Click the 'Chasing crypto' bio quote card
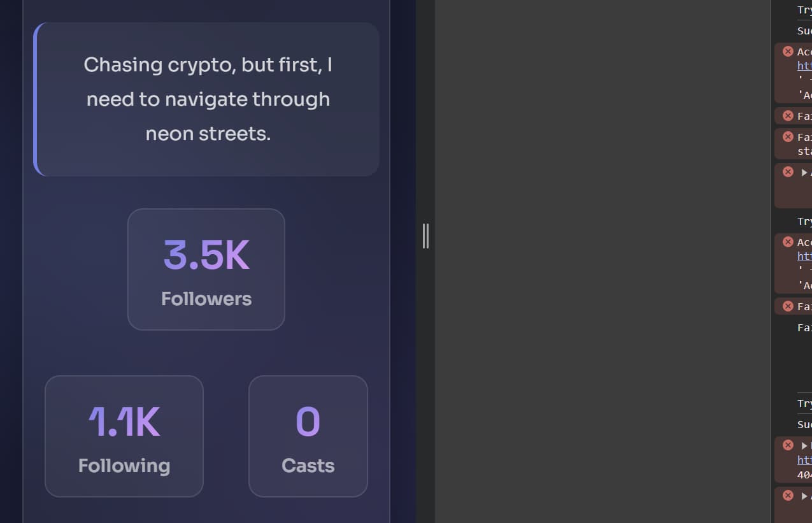This screenshot has width=812, height=523. (208, 99)
